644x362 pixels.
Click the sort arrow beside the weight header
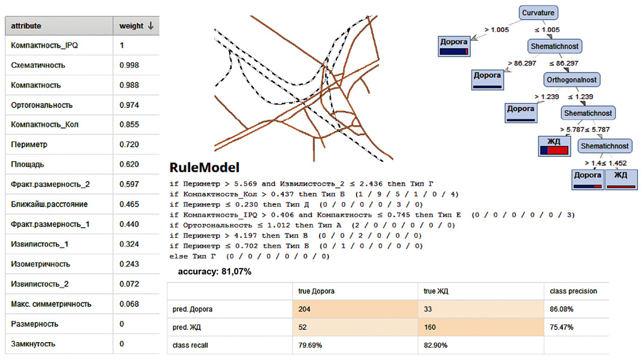151,25
